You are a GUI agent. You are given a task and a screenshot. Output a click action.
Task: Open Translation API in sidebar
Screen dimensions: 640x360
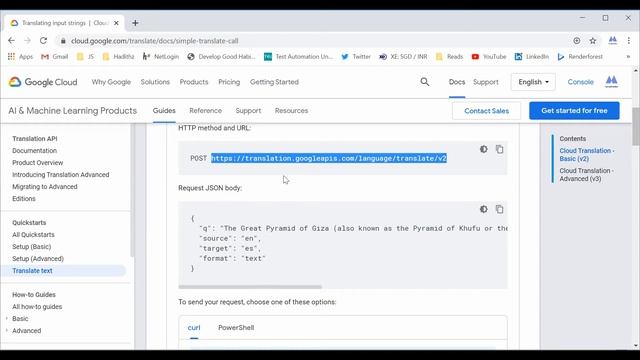click(x=35, y=139)
